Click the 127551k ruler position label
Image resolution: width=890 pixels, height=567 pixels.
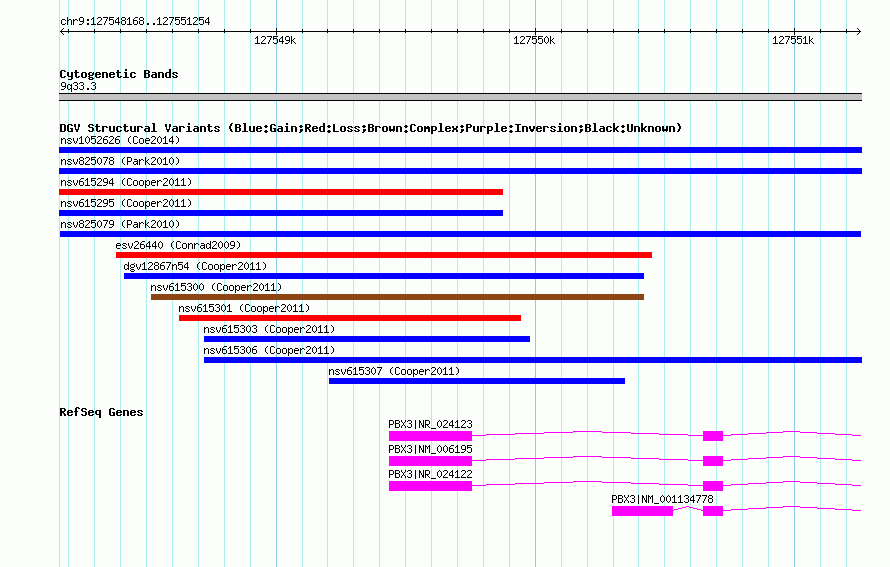[x=793, y=40]
